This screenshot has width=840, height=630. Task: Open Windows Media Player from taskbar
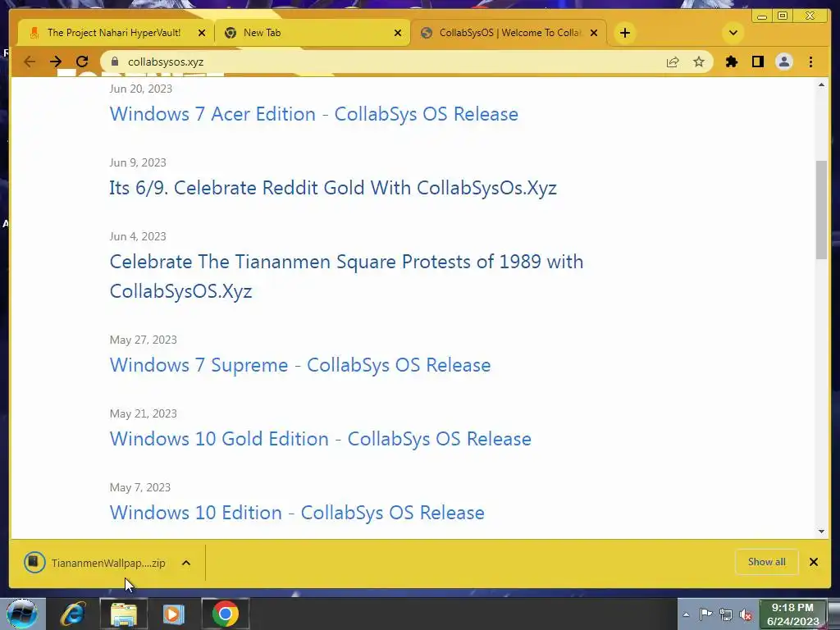pyautogui.click(x=174, y=614)
